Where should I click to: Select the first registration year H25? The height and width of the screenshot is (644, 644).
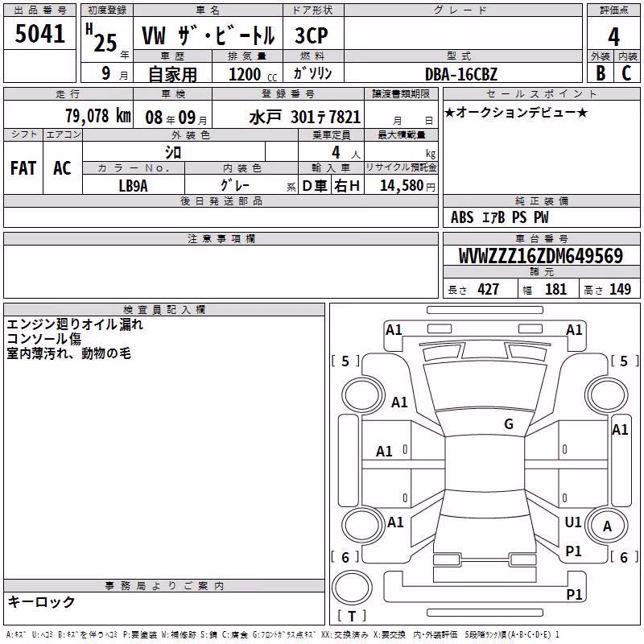102,38
